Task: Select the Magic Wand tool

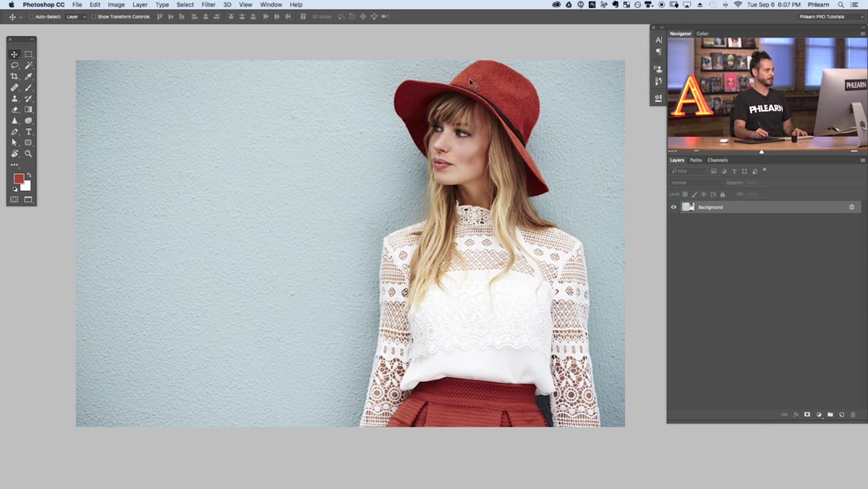Action: click(x=28, y=65)
